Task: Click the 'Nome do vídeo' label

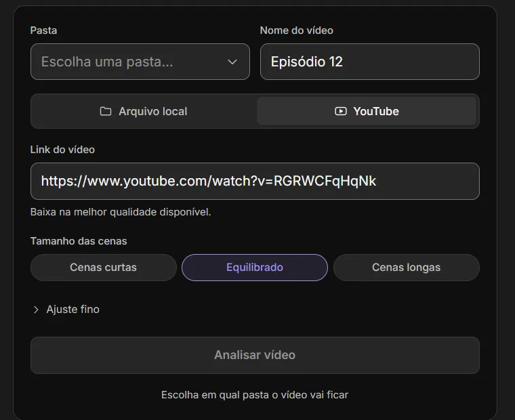Action: click(x=297, y=30)
